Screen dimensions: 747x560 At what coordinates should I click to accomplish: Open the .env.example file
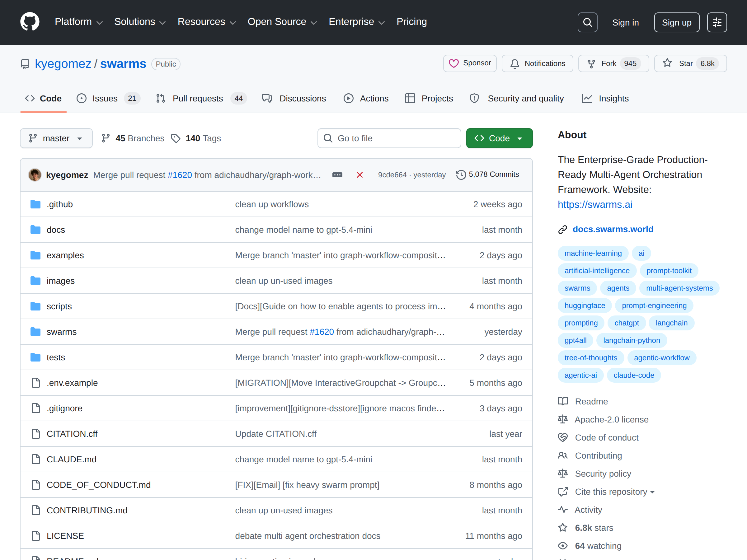pyautogui.click(x=72, y=383)
